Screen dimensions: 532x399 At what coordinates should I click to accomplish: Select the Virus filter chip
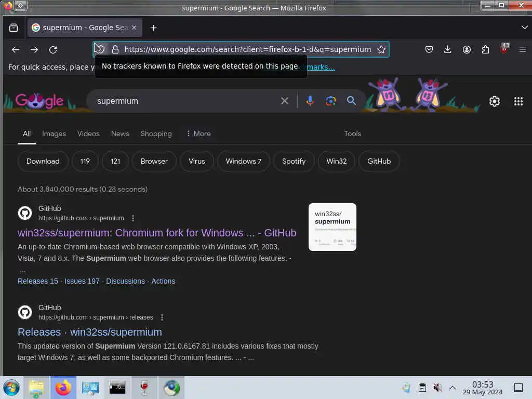[x=197, y=161]
